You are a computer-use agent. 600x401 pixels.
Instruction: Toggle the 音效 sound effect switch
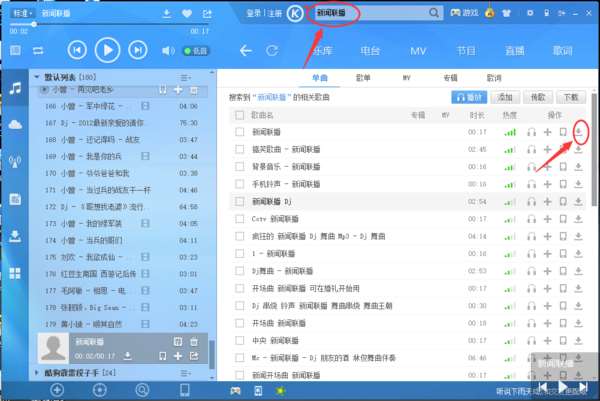pyautogui.click(x=196, y=51)
